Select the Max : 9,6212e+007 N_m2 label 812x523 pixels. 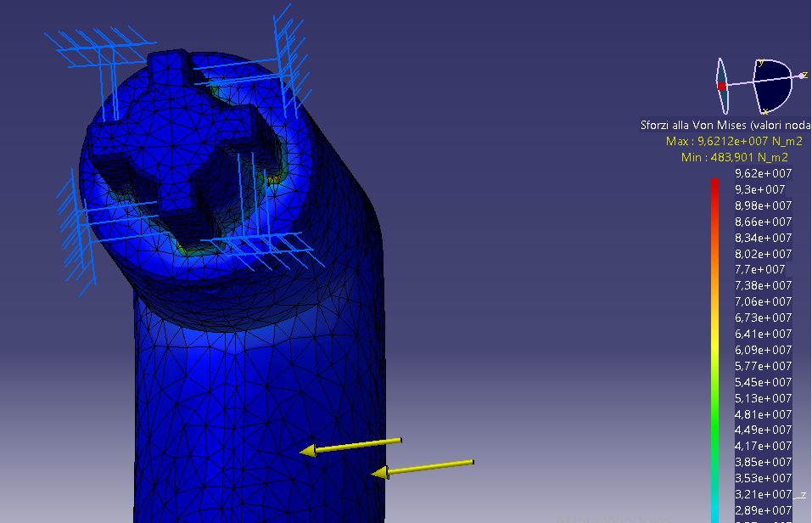tap(734, 141)
